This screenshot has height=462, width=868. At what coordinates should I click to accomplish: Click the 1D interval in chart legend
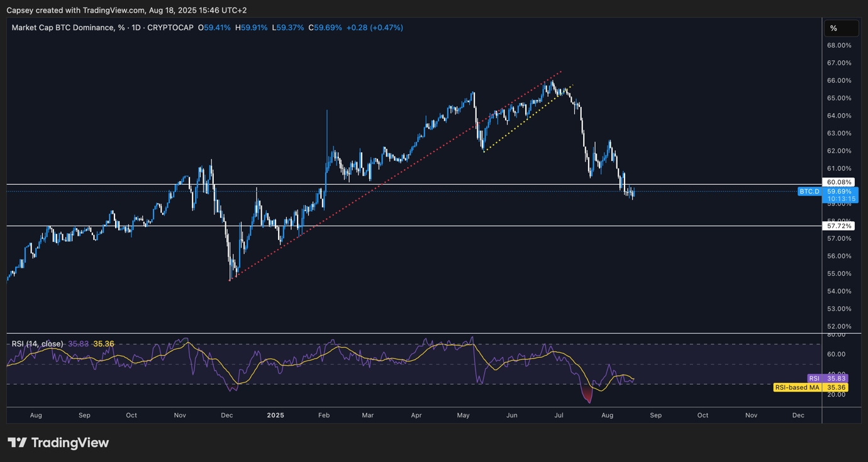pyautogui.click(x=136, y=28)
